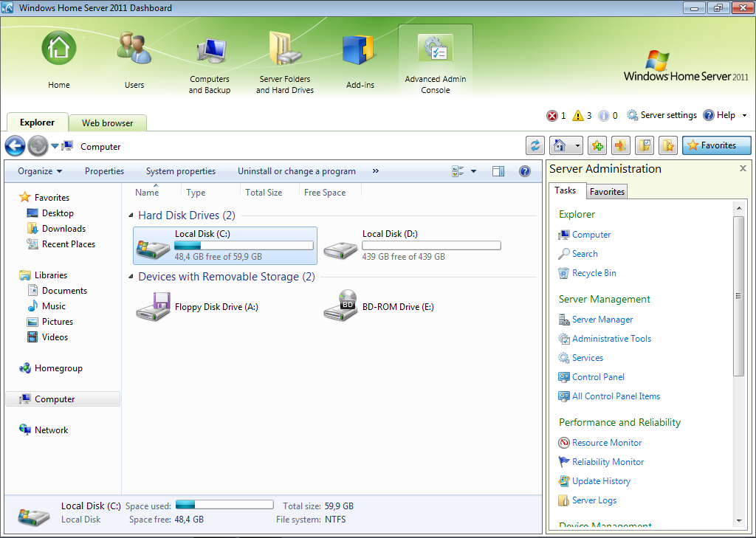
Task: Select the Floppy Disk Drive (A:)
Action: (x=198, y=306)
